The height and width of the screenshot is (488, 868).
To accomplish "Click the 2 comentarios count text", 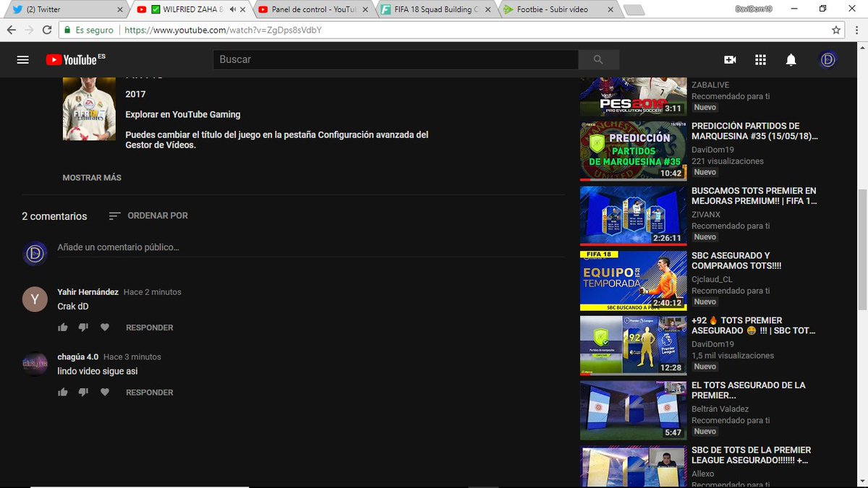I will pyautogui.click(x=54, y=216).
